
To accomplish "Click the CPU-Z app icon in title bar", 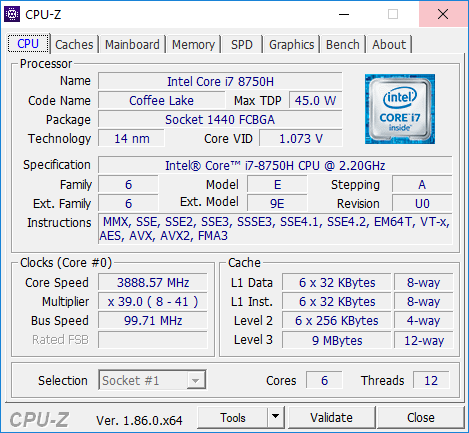I will pos(12,14).
